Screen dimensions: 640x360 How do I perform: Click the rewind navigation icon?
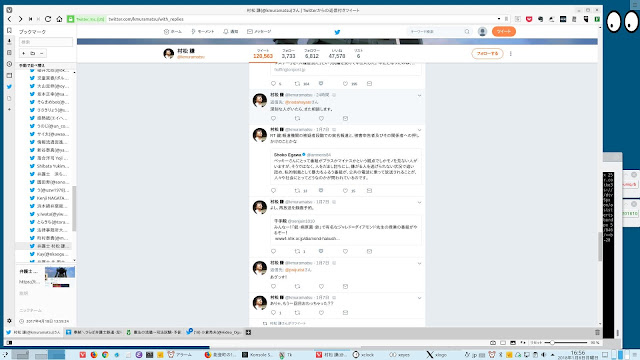31,19
